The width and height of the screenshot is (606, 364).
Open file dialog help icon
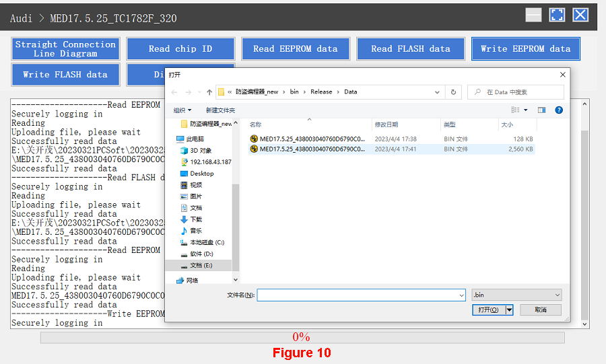pos(559,110)
